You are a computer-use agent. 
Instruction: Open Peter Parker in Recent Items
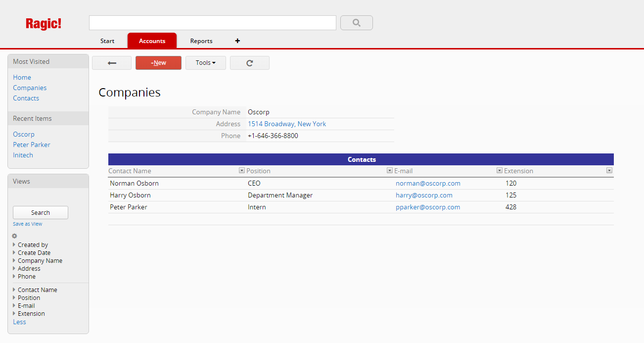(x=32, y=145)
